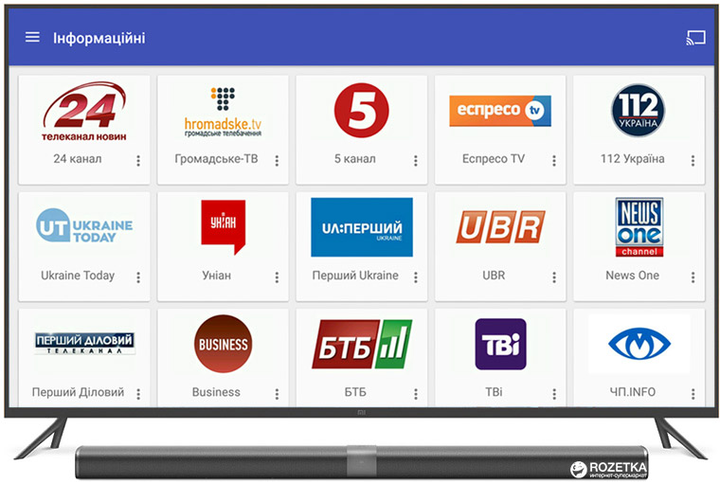Click the Перший Діловий label
Screen dimensions: 720x482
[x=78, y=392]
